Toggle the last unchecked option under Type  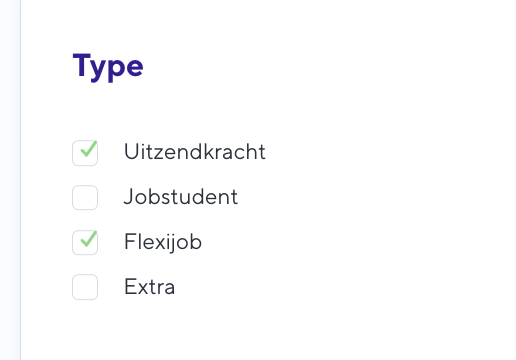[85, 287]
